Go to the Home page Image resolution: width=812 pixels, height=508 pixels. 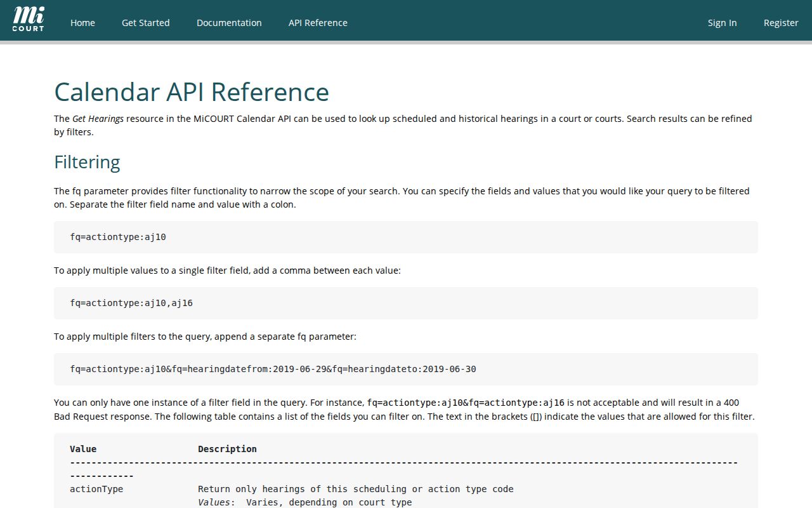point(82,23)
